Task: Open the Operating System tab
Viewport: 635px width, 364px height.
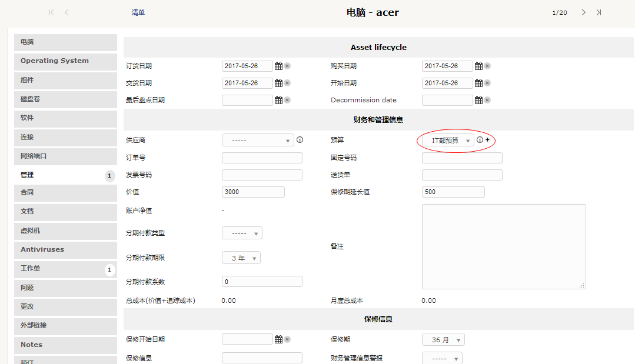Action: pos(65,61)
